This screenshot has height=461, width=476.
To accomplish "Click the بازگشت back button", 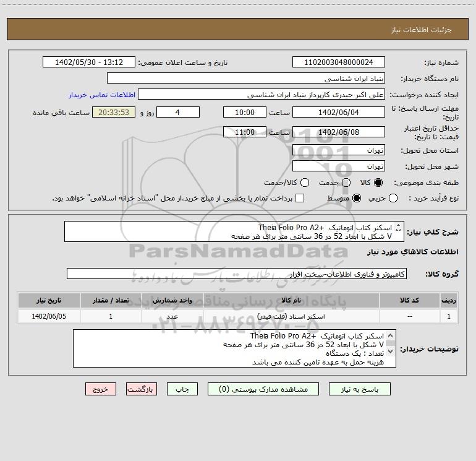I will pos(142,389).
